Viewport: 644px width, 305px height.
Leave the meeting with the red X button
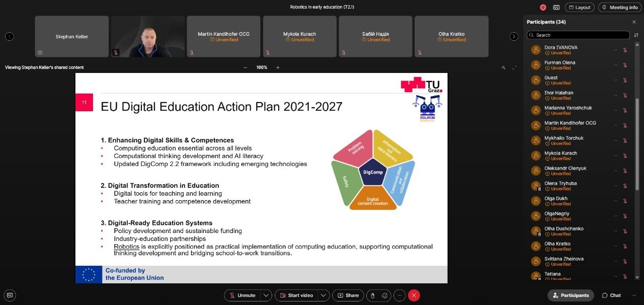click(414, 295)
